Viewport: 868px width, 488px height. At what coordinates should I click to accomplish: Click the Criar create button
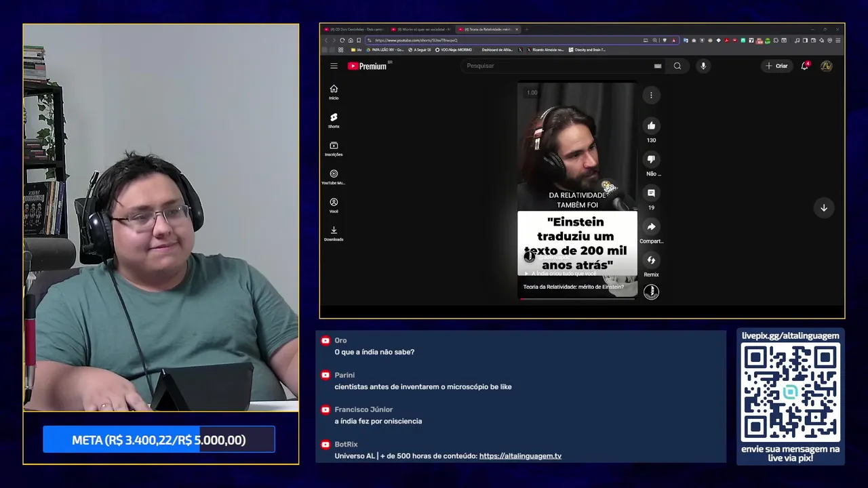pos(777,66)
